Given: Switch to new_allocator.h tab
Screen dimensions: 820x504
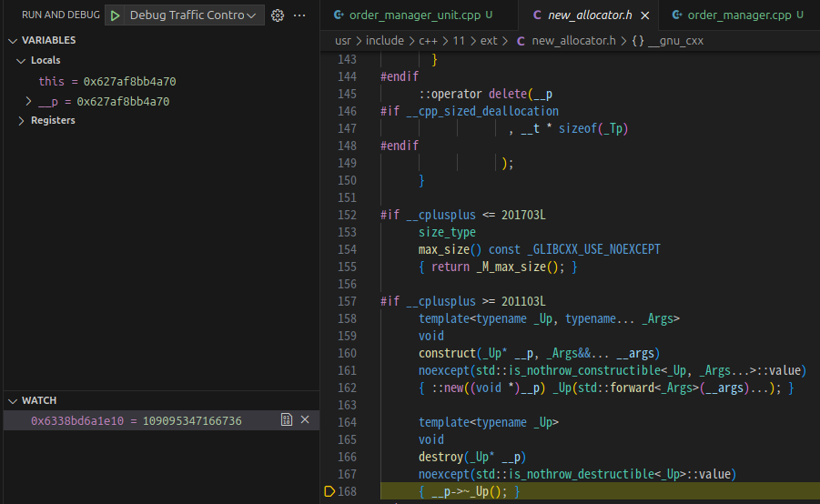Looking at the screenshot, I should pyautogui.click(x=589, y=15).
